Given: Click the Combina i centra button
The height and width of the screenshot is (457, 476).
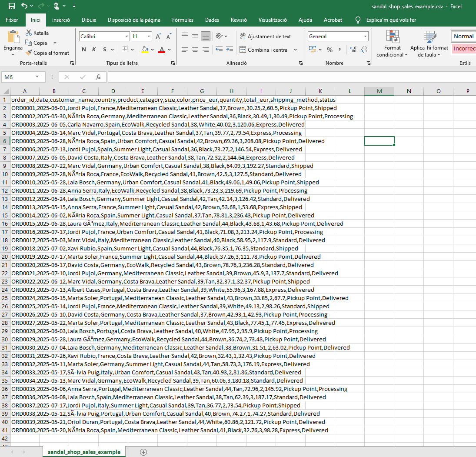Looking at the screenshot, I should [263, 50].
